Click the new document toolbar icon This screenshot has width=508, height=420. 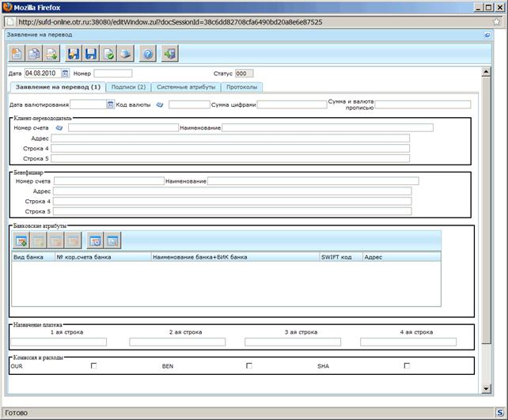[x=17, y=54]
